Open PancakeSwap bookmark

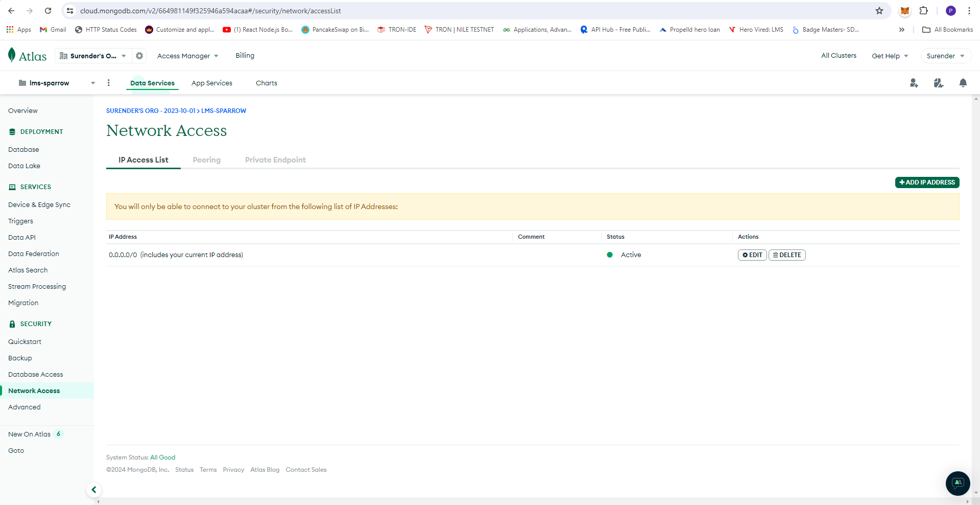pos(335,30)
